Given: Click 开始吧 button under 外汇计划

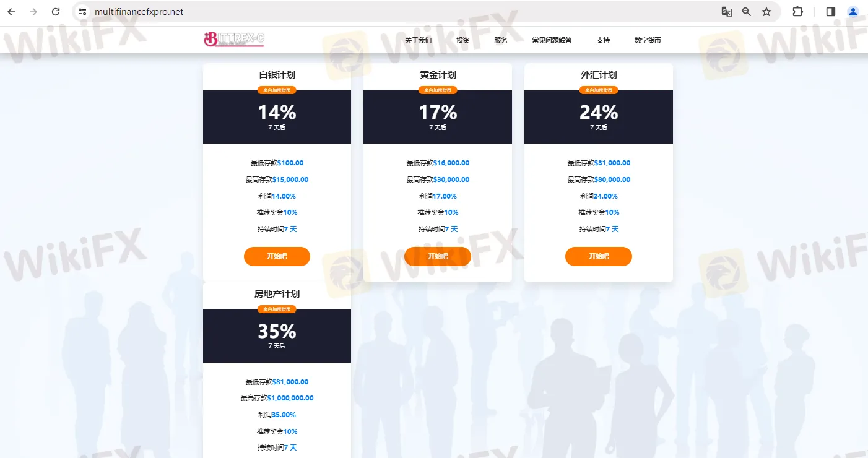Looking at the screenshot, I should coord(599,256).
